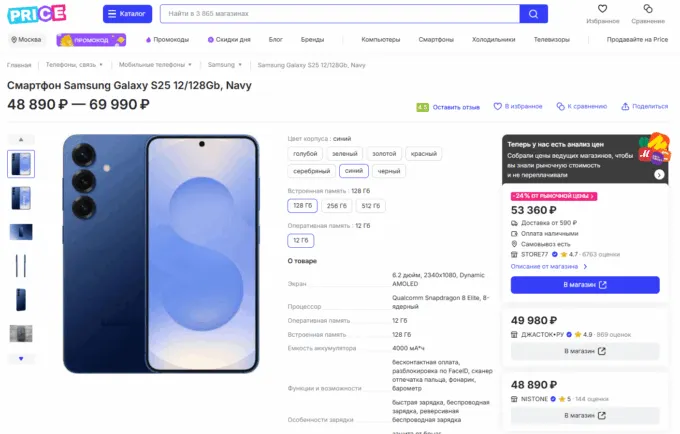Select the 256 Гб storage option
Image resolution: width=680 pixels, height=434 pixels.
point(337,206)
